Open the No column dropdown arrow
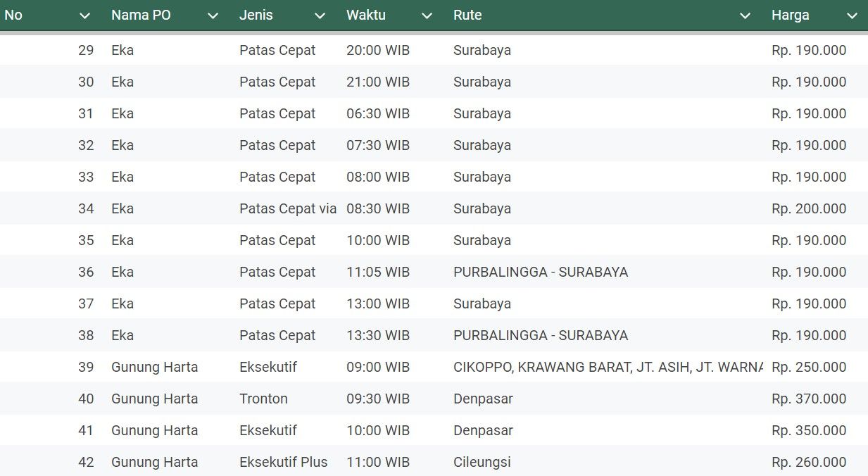This screenshot has height=476, width=868. click(85, 15)
